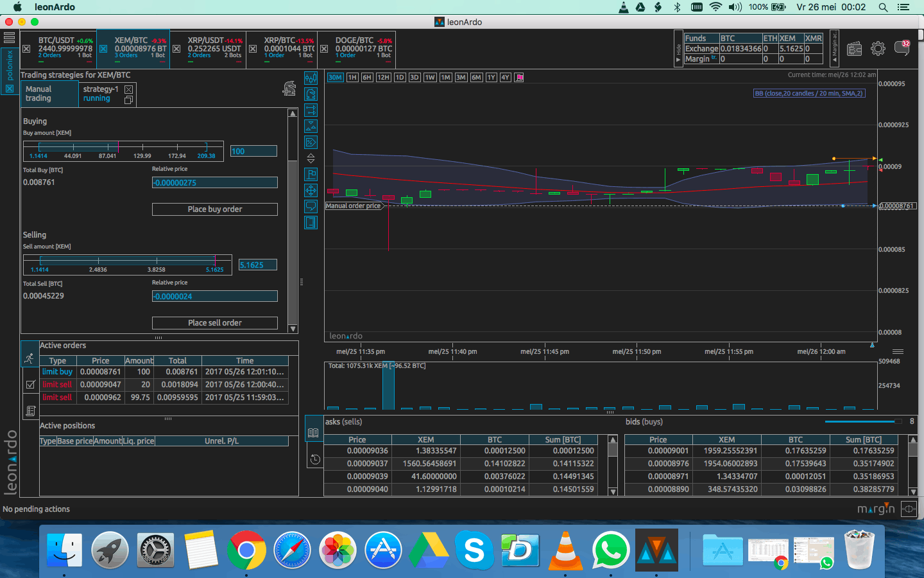Screen dimensions: 924x578
Task: Open the hamburger menu above the poloniex tab
Action: (9, 37)
